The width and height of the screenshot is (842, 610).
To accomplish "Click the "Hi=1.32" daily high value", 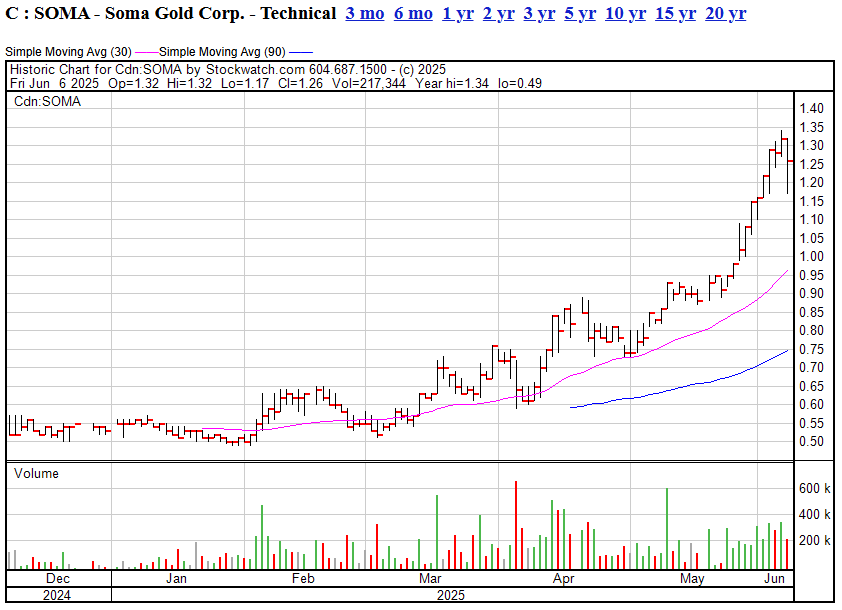I will click(x=189, y=84).
